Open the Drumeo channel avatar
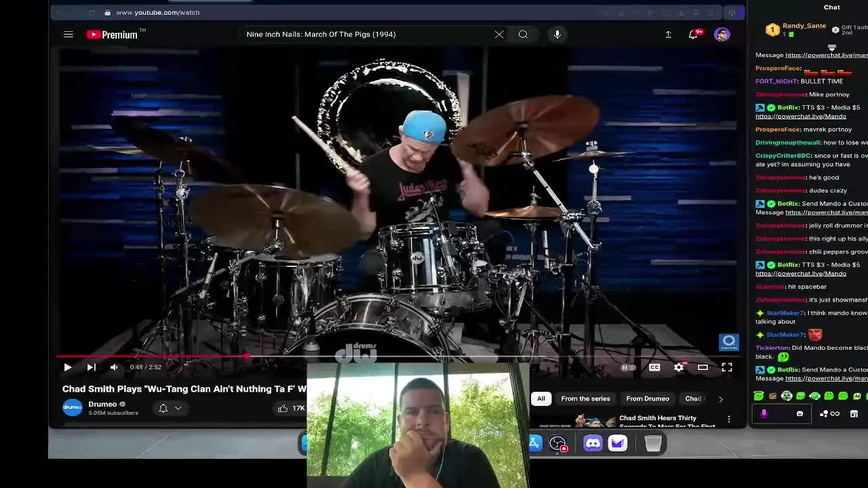Image resolution: width=868 pixels, height=488 pixels. click(x=73, y=408)
